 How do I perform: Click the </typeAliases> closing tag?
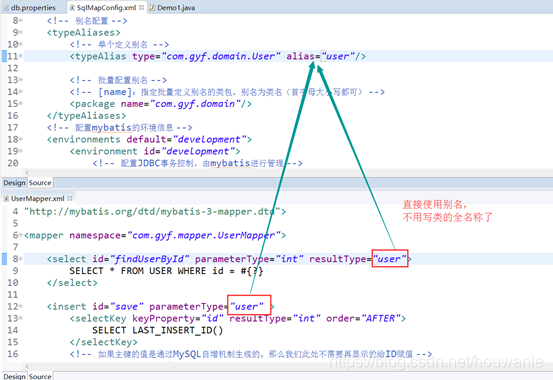point(86,116)
